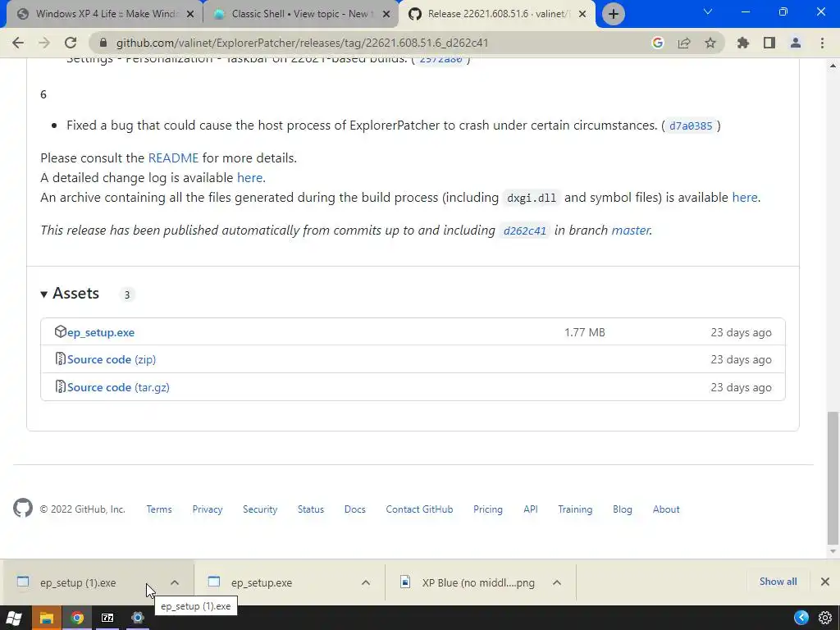This screenshot has width=840, height=630.
Task: Download Source code (tar.gz)
Action: (118, 387)
